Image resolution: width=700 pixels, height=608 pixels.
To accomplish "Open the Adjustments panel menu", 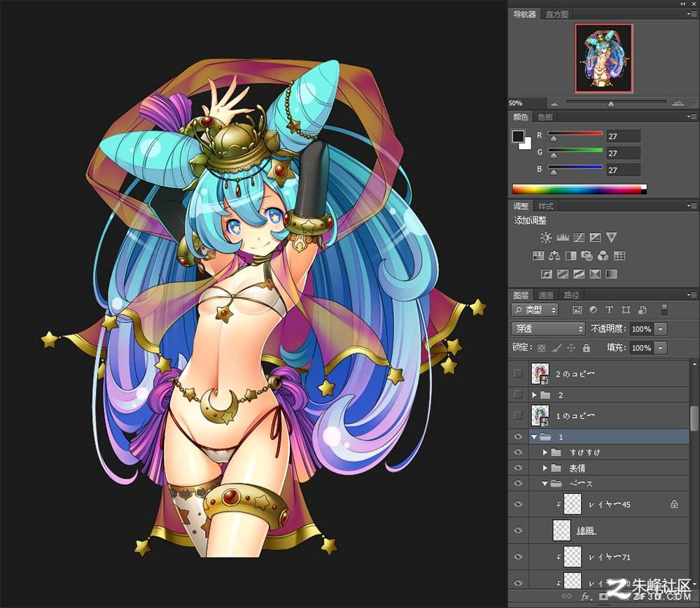I will (692, 206).
